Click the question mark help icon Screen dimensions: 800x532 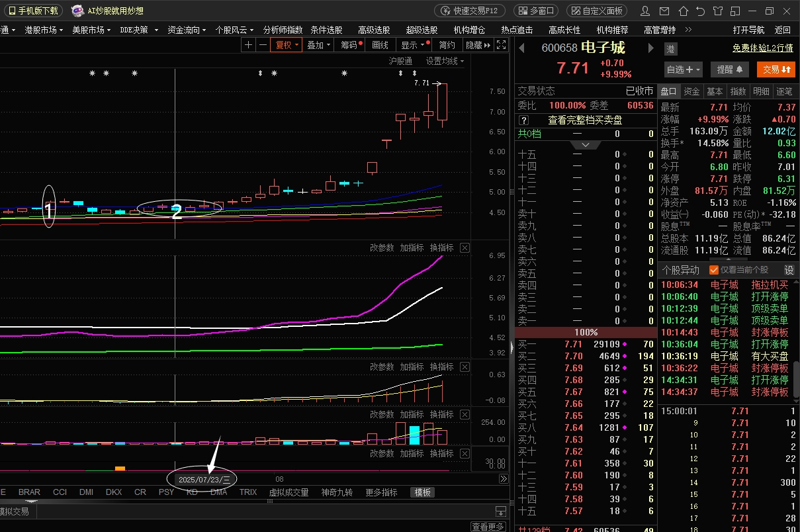pyautogui.click(x=523, y=120)
